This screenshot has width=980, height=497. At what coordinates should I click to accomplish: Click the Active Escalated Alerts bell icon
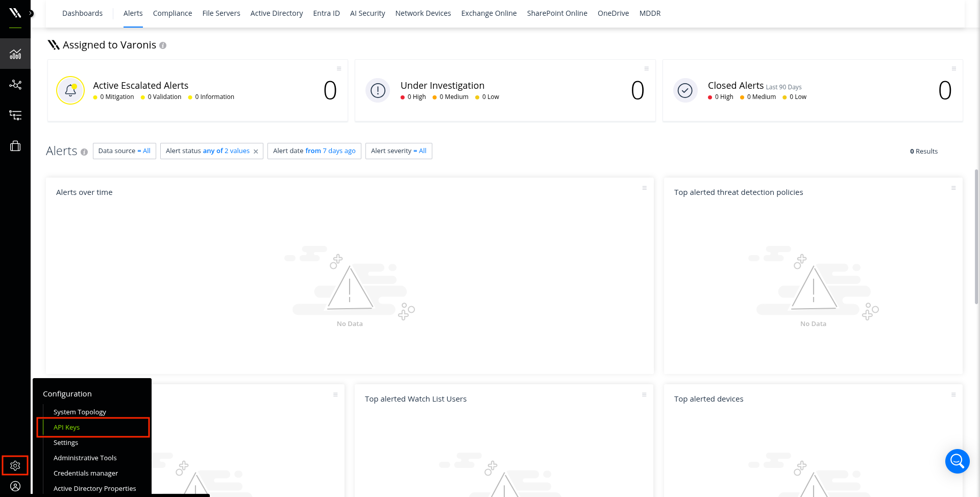[70, 90]
